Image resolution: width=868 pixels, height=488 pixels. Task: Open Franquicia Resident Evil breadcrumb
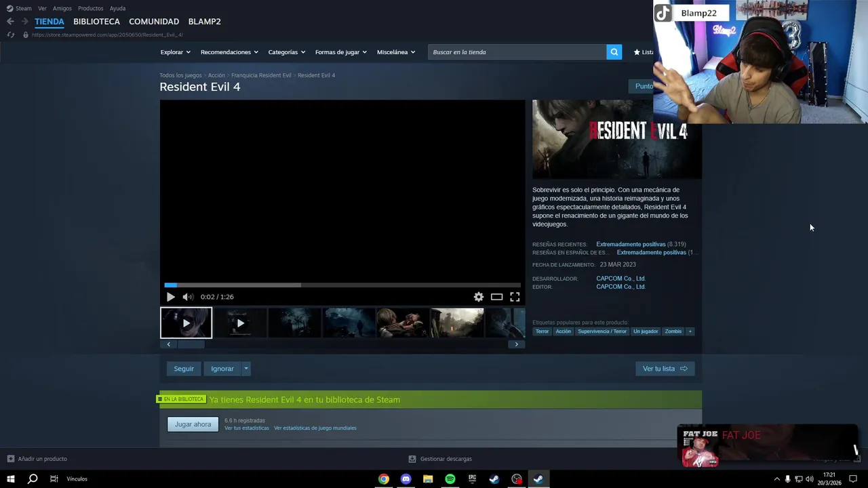pyautogui.click(x=261, y=75)
